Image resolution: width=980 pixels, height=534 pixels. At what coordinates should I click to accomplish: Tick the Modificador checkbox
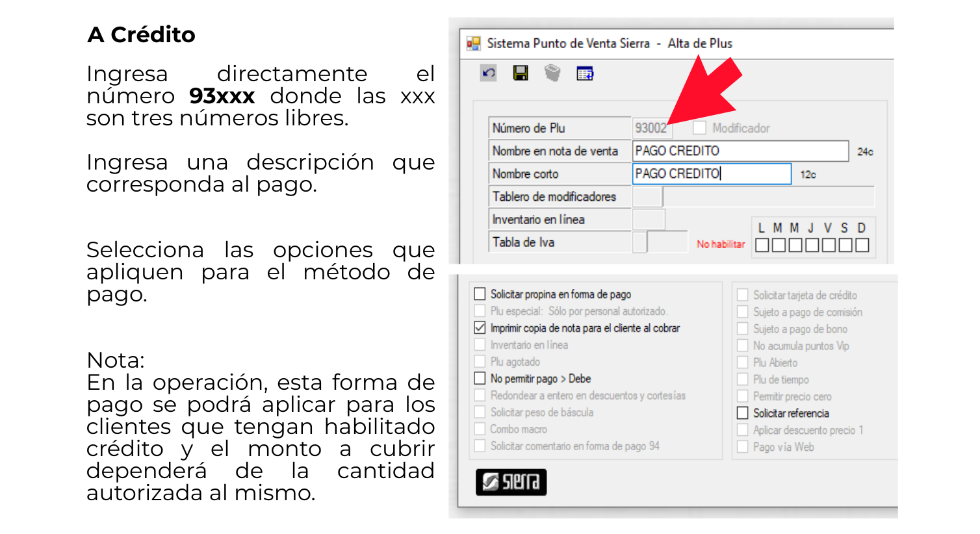pyautogui.click(x=699, y=128)
